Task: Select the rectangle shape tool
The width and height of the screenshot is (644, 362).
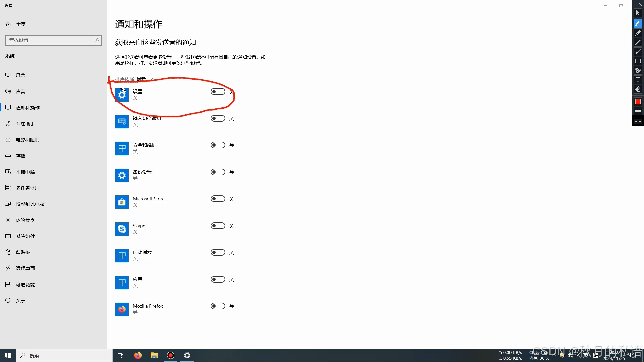Action: pyautogui.click(x=638, y=61)
